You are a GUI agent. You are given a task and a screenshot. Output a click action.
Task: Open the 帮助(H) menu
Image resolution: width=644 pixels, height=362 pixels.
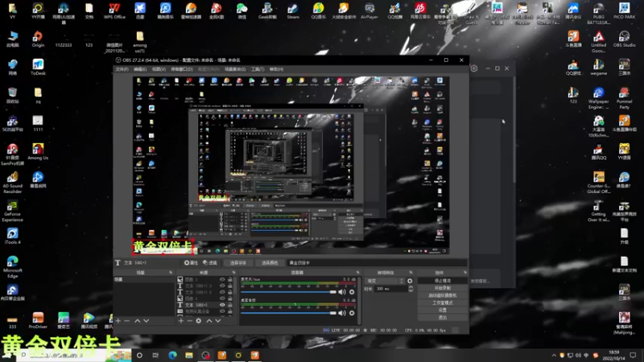click(x=276, y=69)
